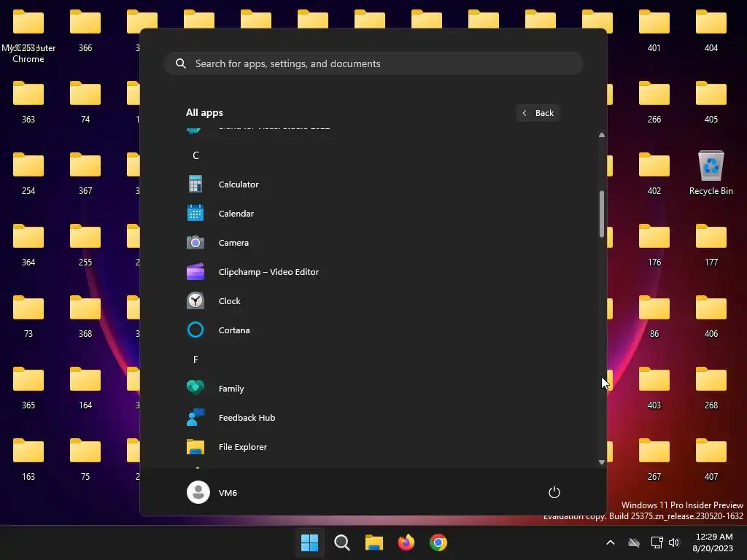The image size is (747, 560).
Task: Select desktop folder 75
Action: (x=85, y=459)
